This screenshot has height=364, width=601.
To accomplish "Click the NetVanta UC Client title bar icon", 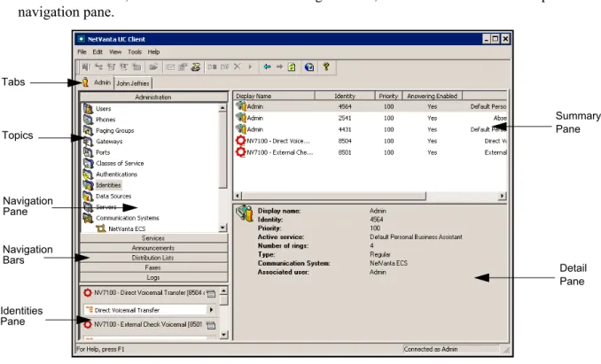I will pyautogui.click(x=81, y=39).
